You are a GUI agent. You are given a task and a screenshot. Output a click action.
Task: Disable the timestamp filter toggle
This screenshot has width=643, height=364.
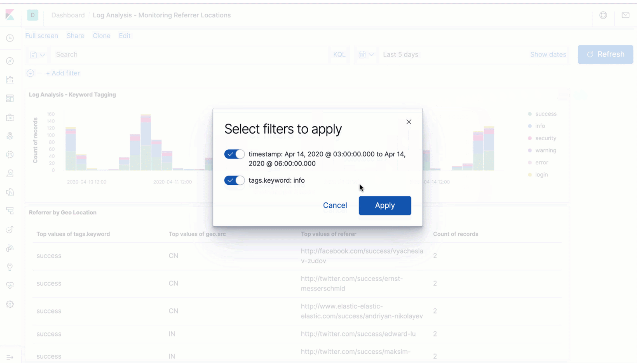tap(234, 154)
